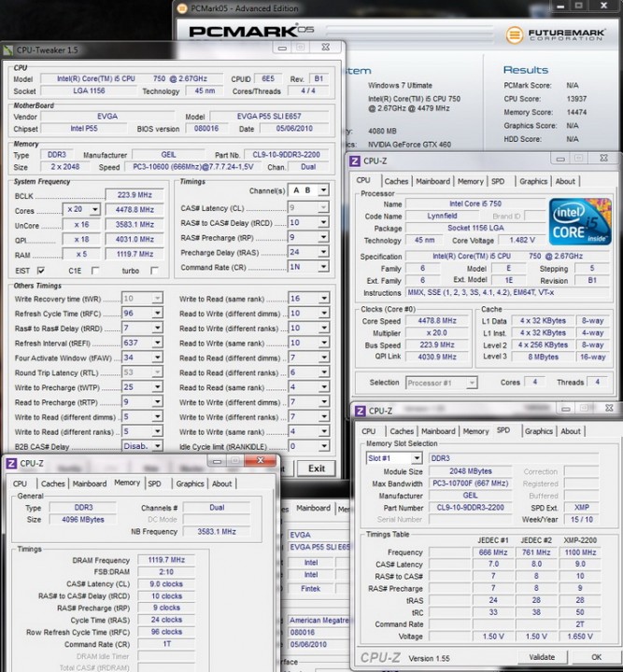
Task: Open Read to Read (same rank) dropdown
Action: (x=324, y=387)
